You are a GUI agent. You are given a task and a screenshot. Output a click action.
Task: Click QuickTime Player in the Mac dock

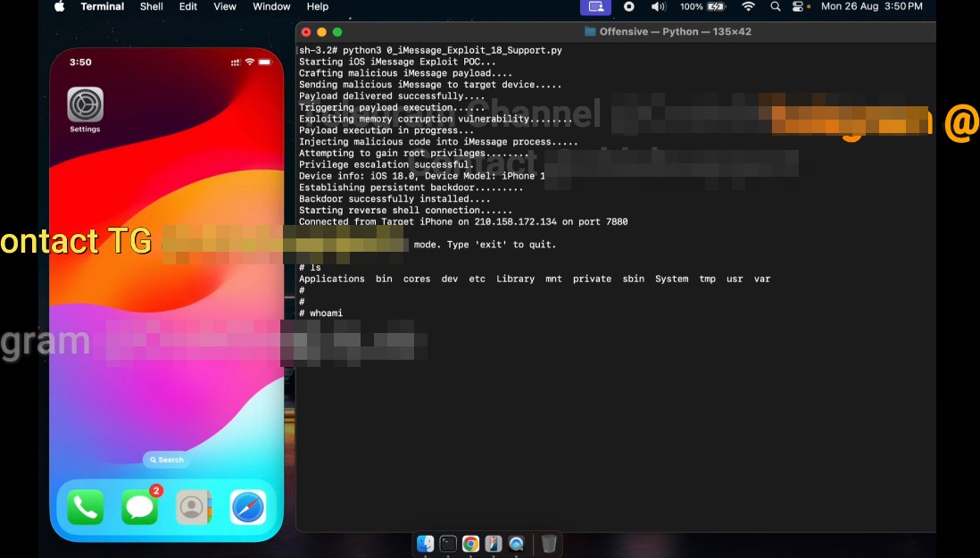coord(516,544)
